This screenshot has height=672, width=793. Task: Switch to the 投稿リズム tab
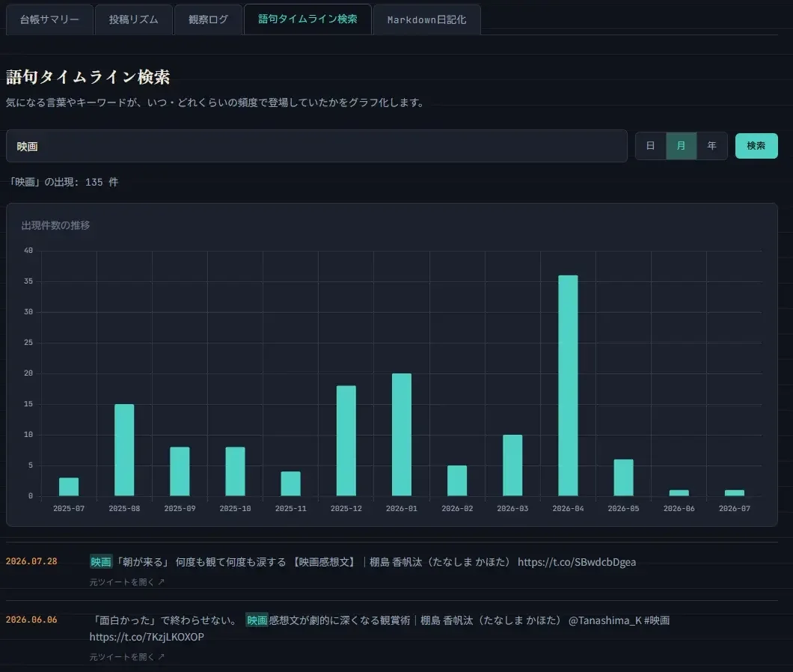tap(133, 19)
